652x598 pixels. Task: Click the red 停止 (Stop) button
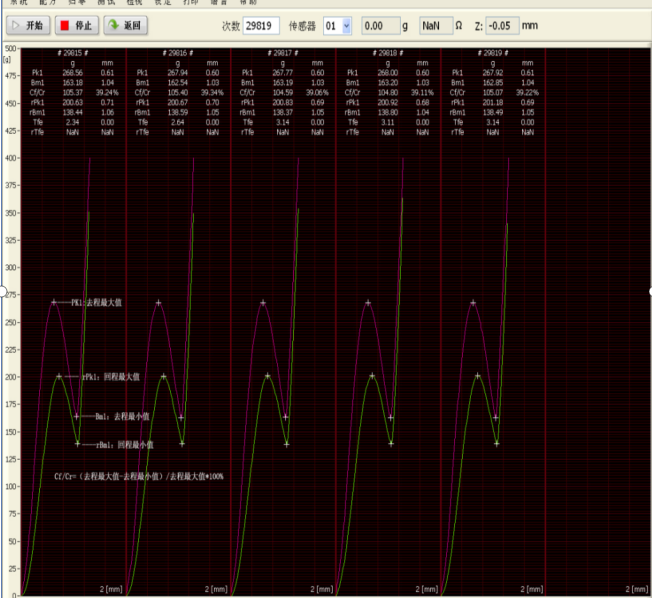tap(77, 26)
